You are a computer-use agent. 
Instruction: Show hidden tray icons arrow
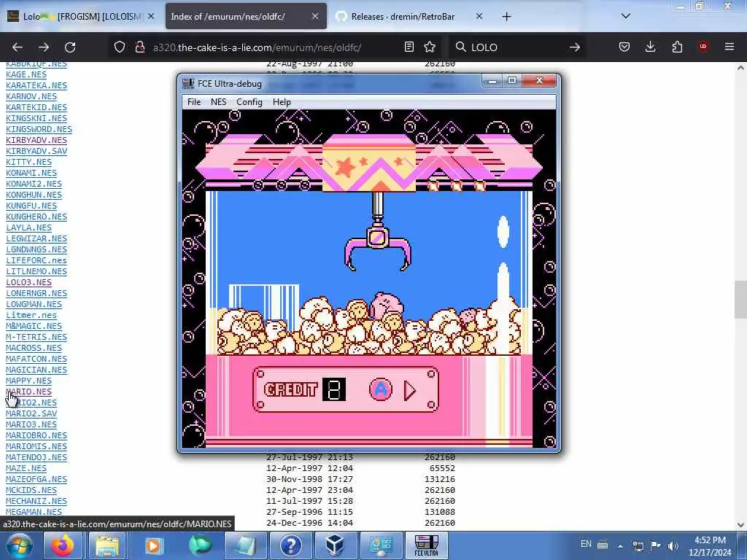pos(620,546)
